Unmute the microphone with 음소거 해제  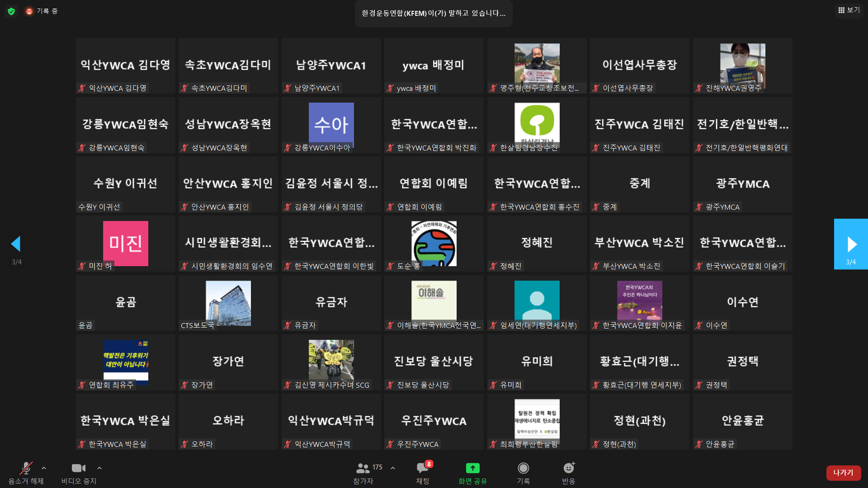point(26,473)
